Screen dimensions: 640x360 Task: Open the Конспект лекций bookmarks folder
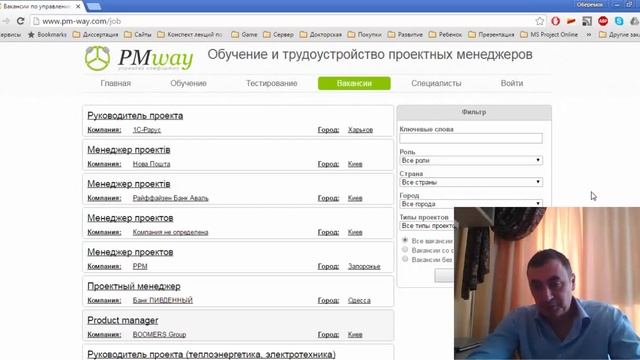tap(190, 35)
